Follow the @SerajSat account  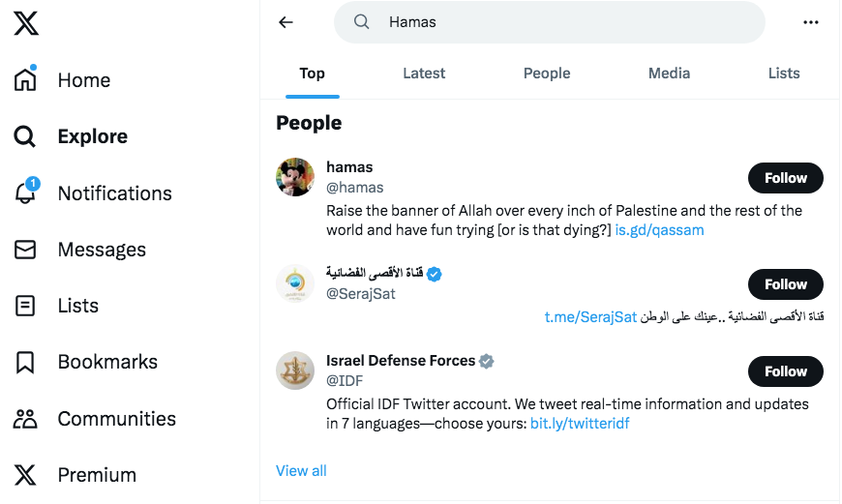click(785, 284)
